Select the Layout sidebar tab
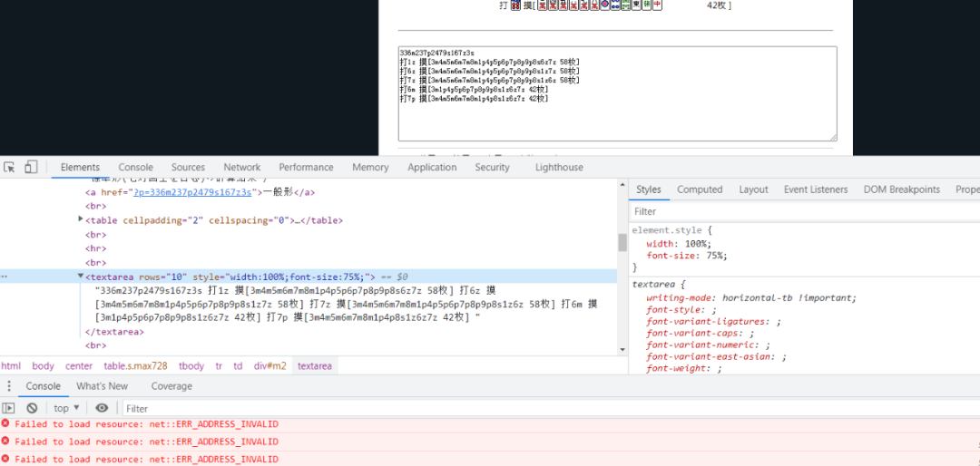This screenshot has height=466, width=980. [x=753, y=189]
